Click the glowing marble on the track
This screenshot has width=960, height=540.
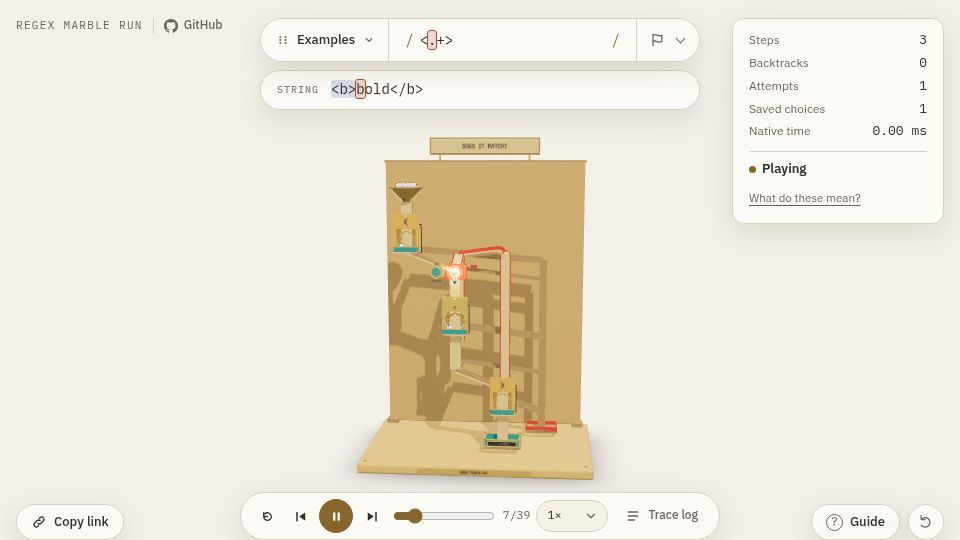(x=454, y=272)
